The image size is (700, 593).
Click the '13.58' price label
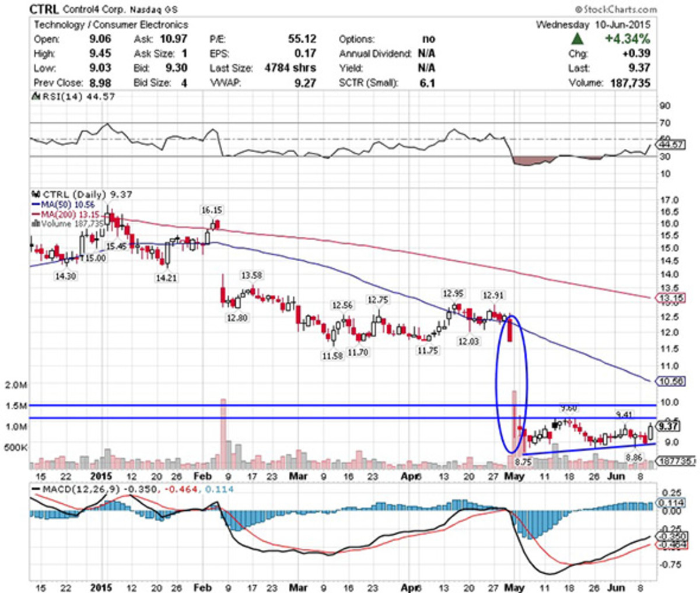tap(251, 275)
